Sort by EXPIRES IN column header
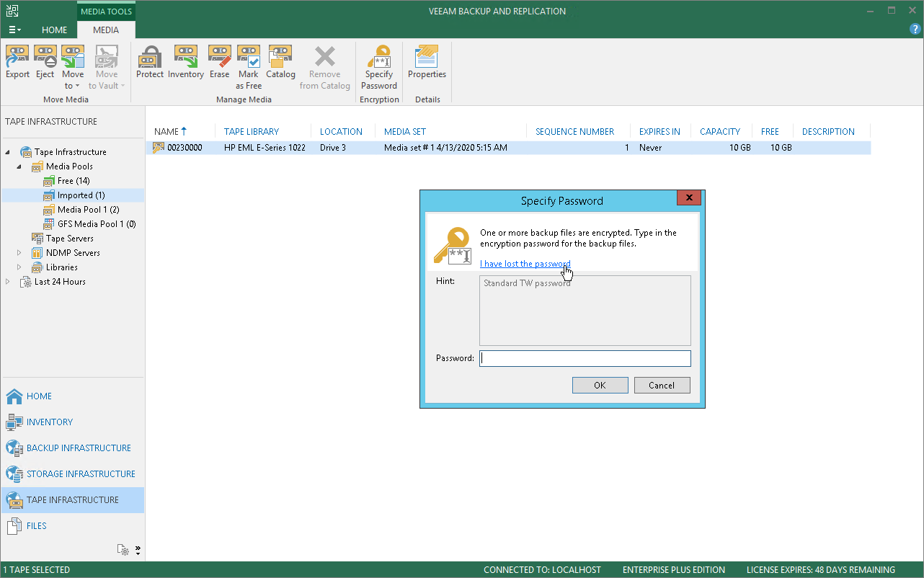Image resolution: width=924 pixels, height=578 pixels. [x=661, y=132]
